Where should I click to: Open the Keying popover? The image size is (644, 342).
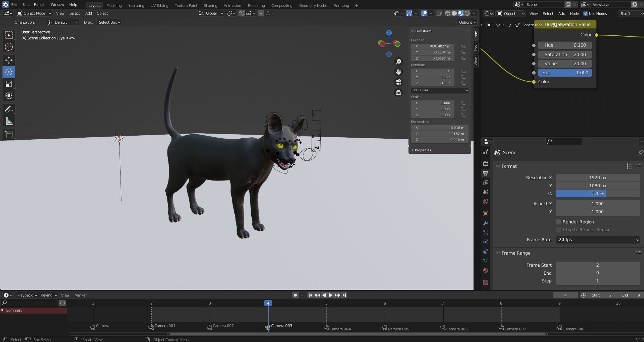pos(49,295)
